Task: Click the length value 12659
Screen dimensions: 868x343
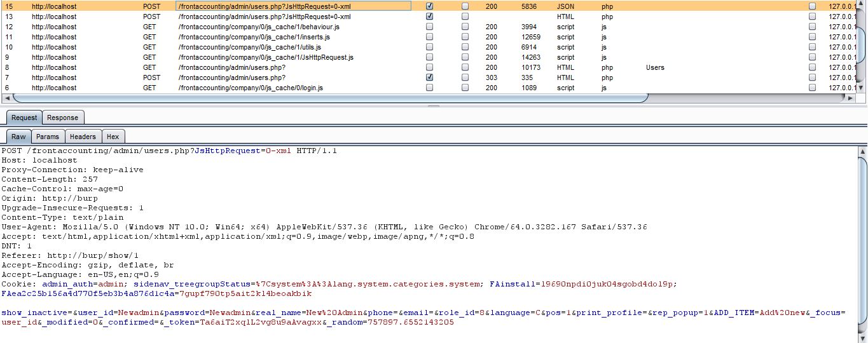Action: [530, 37]
